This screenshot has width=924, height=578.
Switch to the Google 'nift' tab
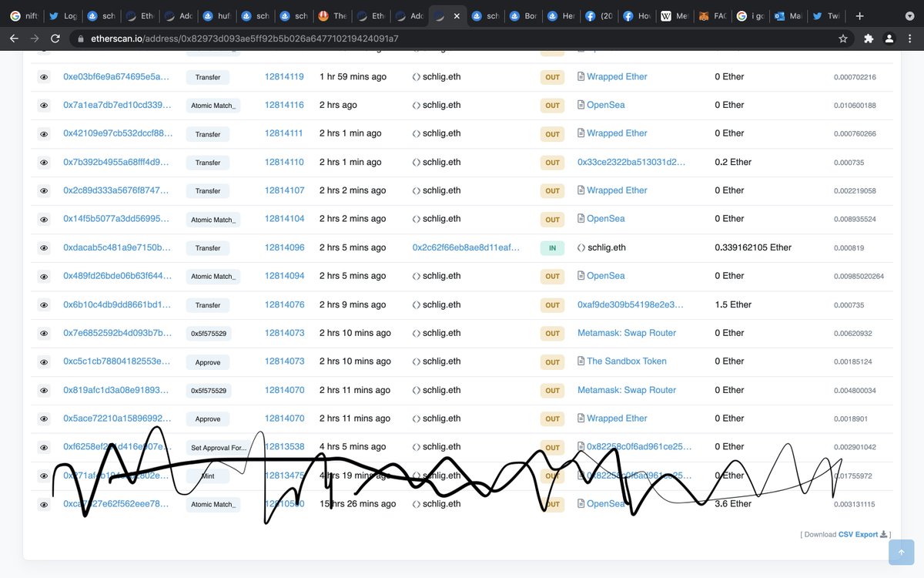(23, 15)
